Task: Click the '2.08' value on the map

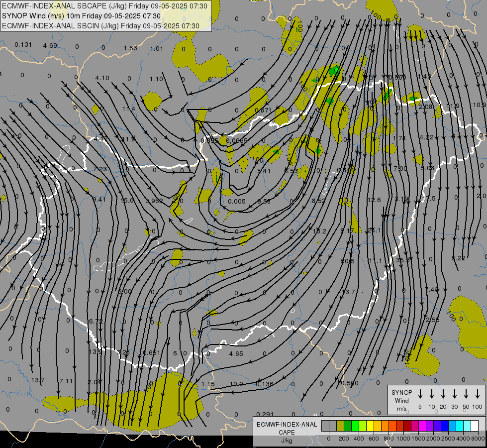Action: click(x=425, y=107)
